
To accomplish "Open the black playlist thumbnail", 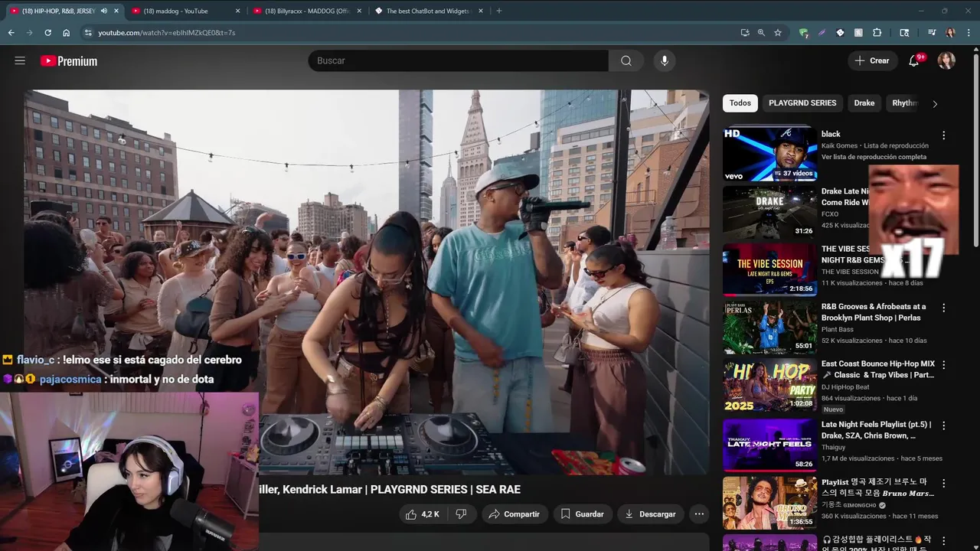I will 769,154.
